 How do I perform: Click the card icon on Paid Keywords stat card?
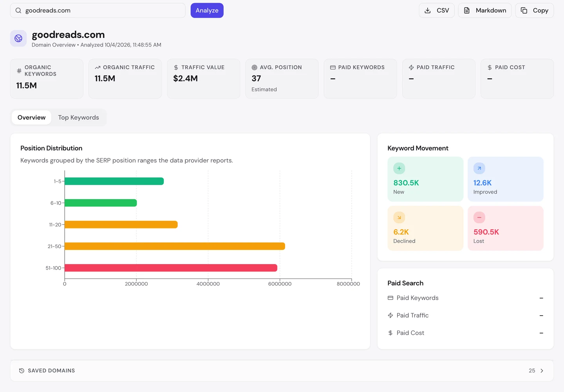pyautogui.click(x=333, y=68)
